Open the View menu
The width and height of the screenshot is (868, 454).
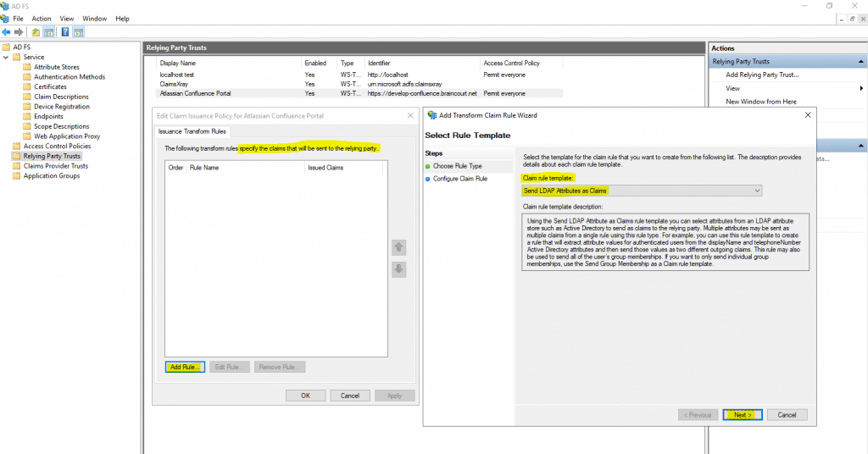tap(67, 19)
